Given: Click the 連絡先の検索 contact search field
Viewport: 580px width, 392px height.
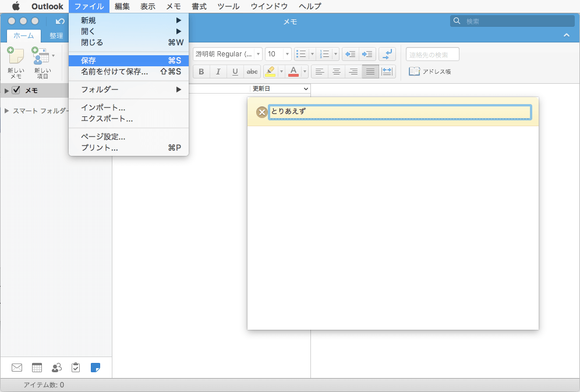Looking at the screenshot, I should [433, 54].
